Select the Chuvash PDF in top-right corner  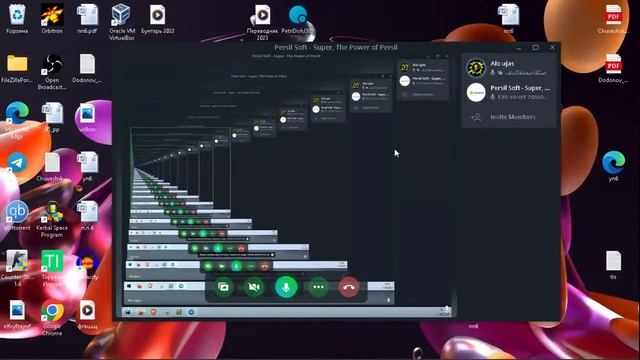tap(613, 18)
